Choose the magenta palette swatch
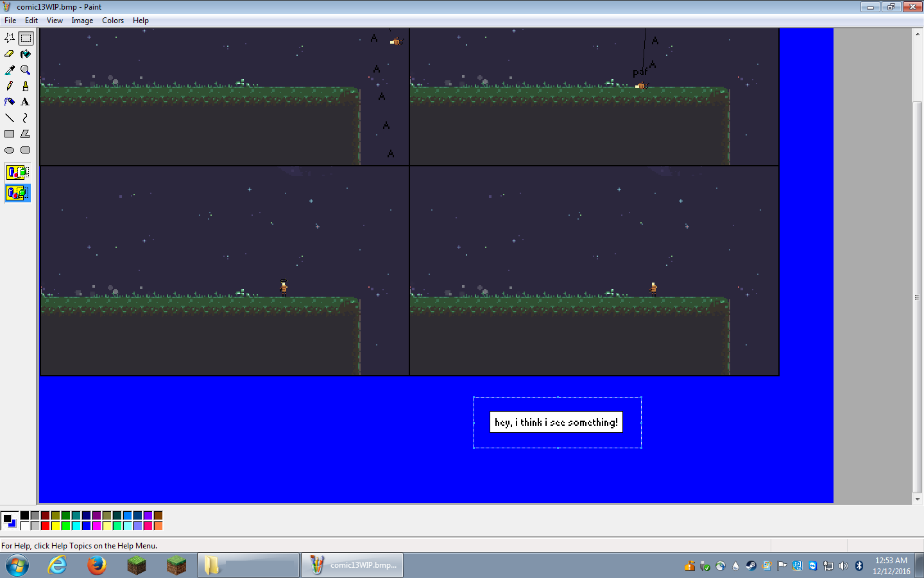 click(x=96, y=526)
